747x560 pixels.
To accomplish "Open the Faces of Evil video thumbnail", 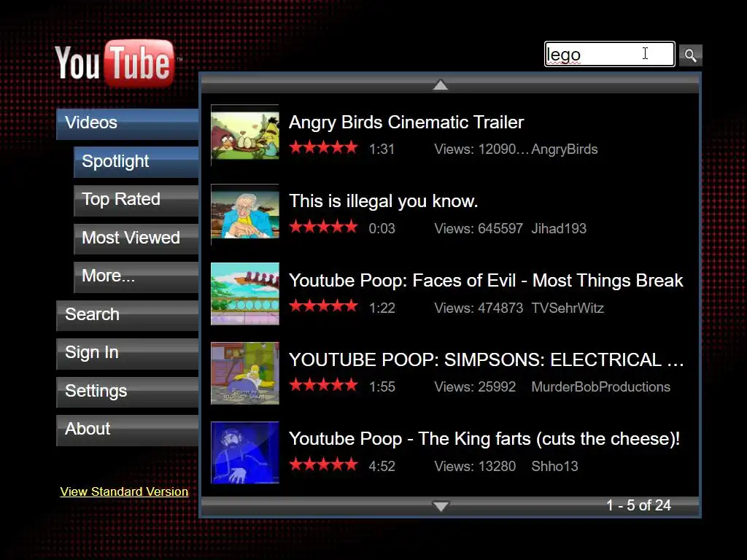I will click(245, 294).
